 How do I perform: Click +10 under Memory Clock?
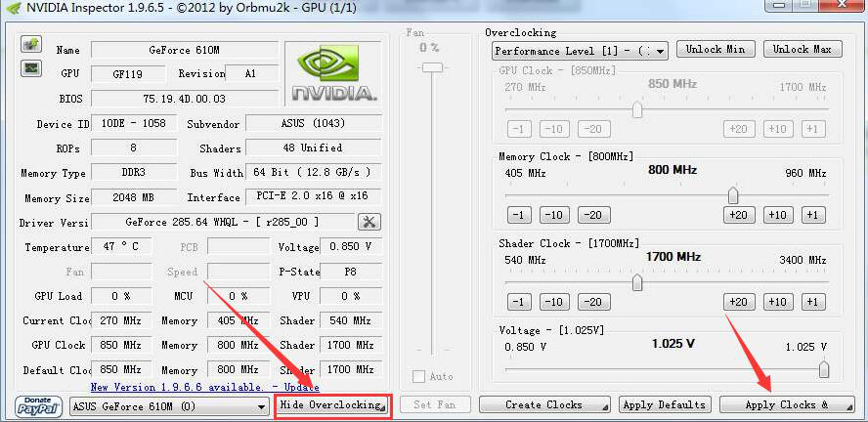pyautogui.click(x=778, y=215)
